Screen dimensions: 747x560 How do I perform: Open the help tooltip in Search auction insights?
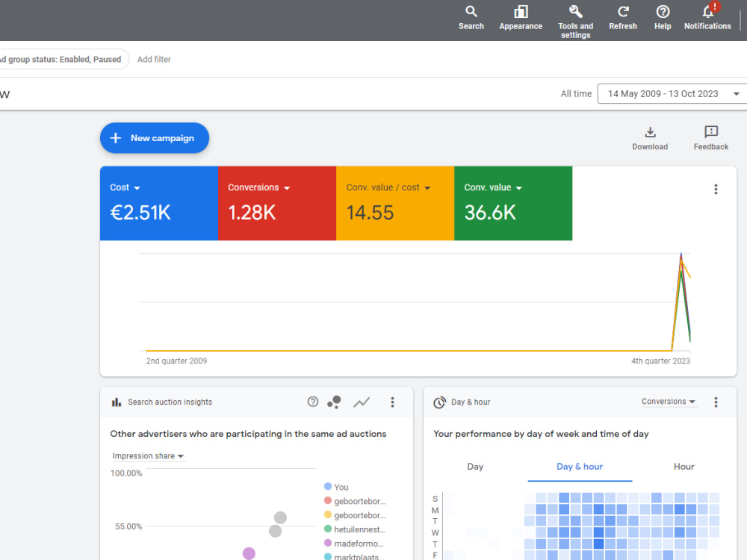coord(312,402)
